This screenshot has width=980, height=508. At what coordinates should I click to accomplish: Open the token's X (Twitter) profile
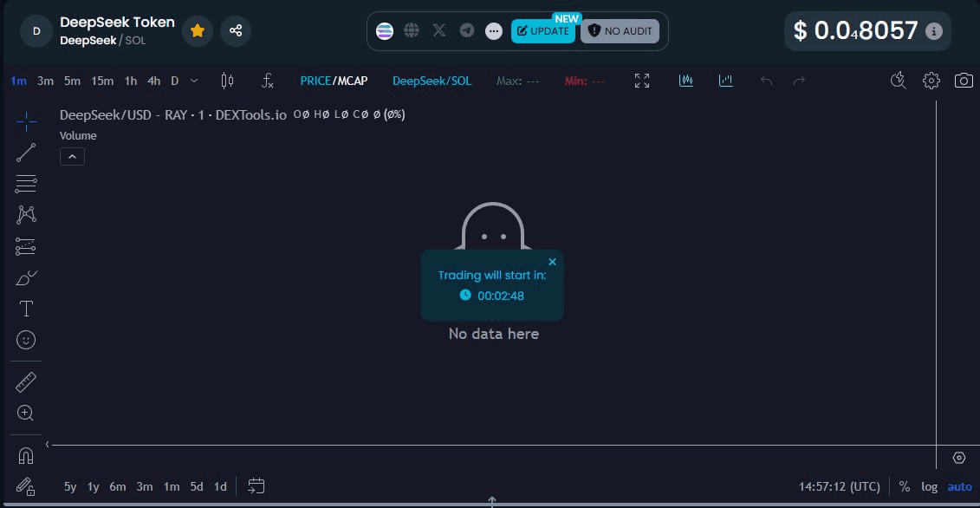[439, 30]
